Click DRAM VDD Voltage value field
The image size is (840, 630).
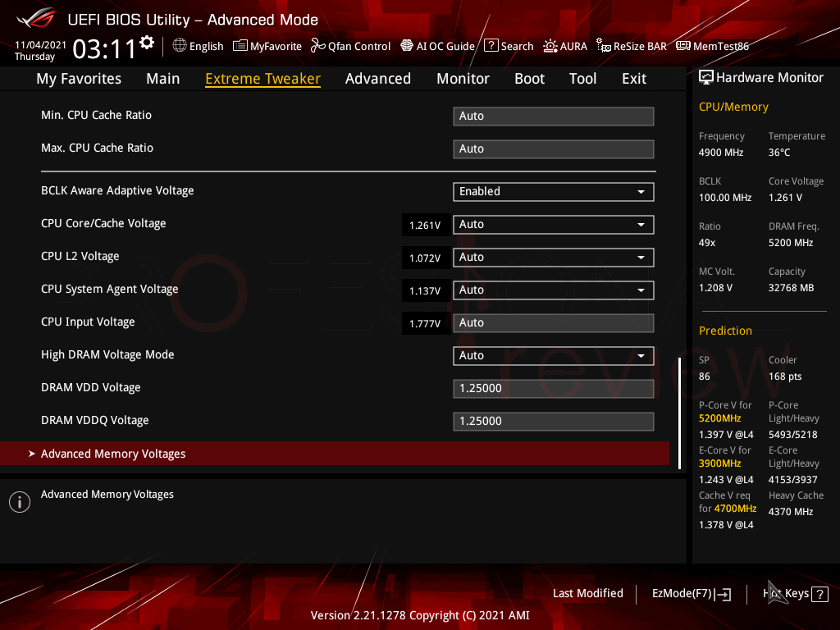554,388
